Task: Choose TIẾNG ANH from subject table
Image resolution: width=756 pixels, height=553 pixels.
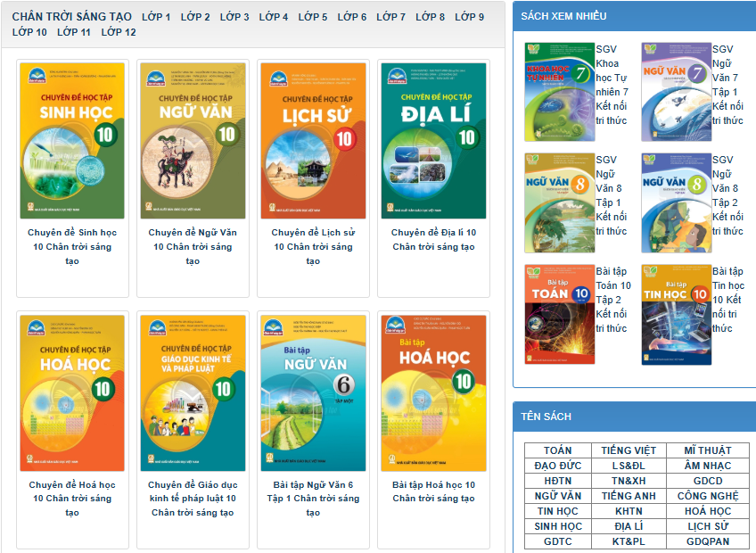Action: (x=629, y=496)
